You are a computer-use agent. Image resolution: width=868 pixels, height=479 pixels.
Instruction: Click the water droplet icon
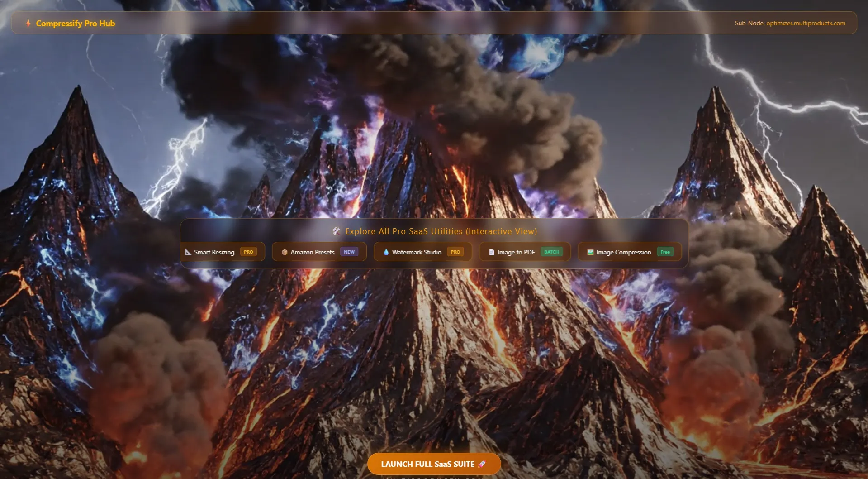tap(386, 252)
